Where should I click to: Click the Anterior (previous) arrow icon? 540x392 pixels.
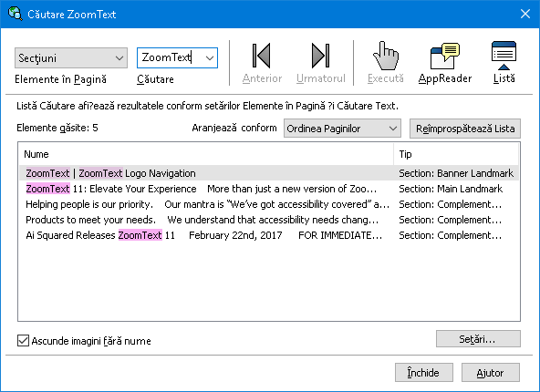click(262, 56)
